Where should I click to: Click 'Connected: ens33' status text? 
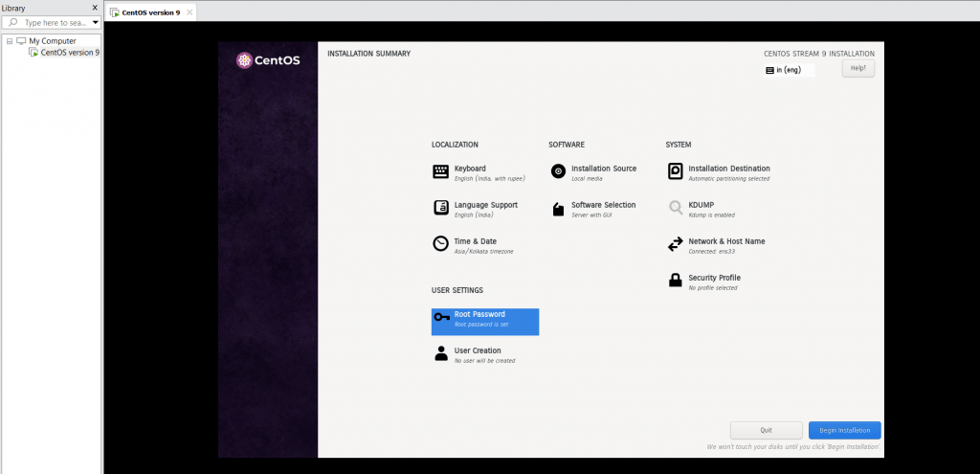(x=712, y=252)
